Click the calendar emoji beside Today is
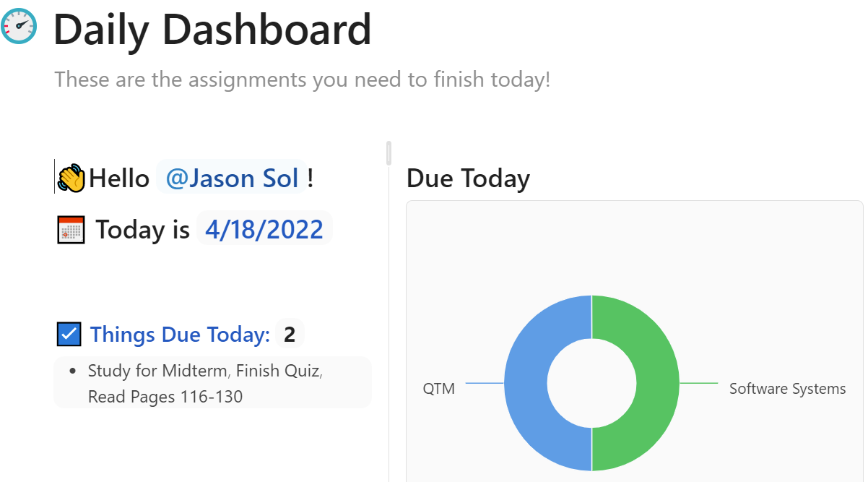 71,230
